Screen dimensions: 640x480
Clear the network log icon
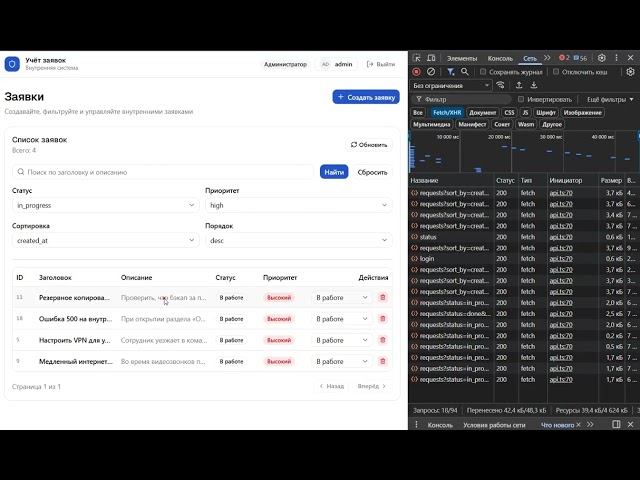click(x=431, y=71)
